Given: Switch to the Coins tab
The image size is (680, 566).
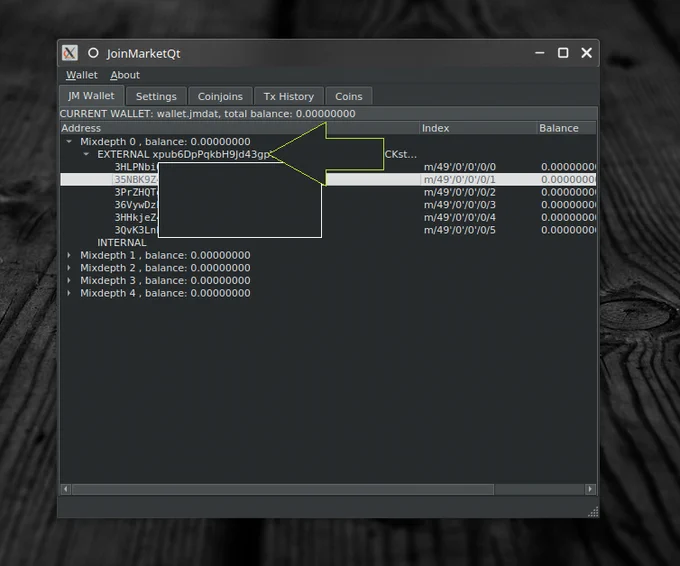Looking at the screenshot, I should click(349, 96).
